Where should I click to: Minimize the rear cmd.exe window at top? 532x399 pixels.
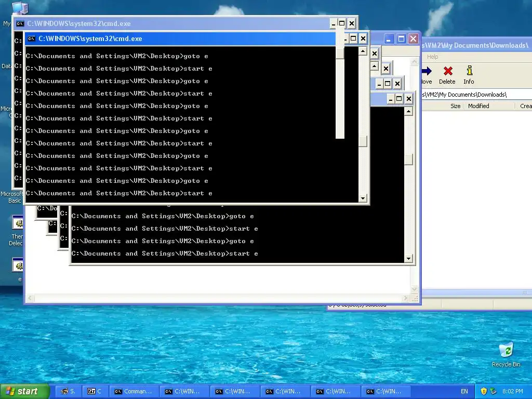(x=333, y=23)
